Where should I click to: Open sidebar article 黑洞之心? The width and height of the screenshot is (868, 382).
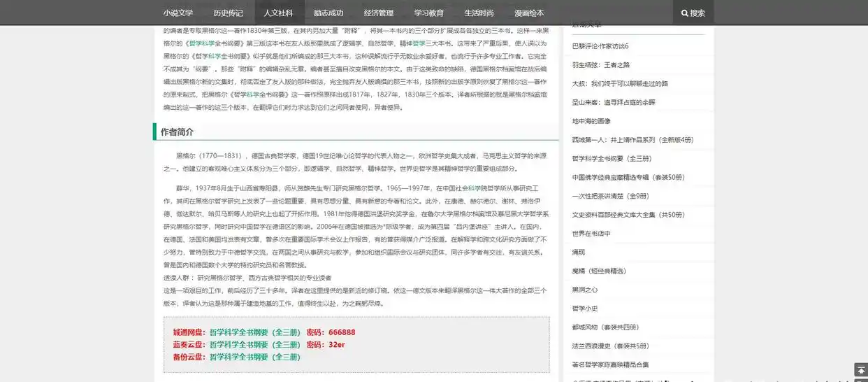(x=585, y=290)
